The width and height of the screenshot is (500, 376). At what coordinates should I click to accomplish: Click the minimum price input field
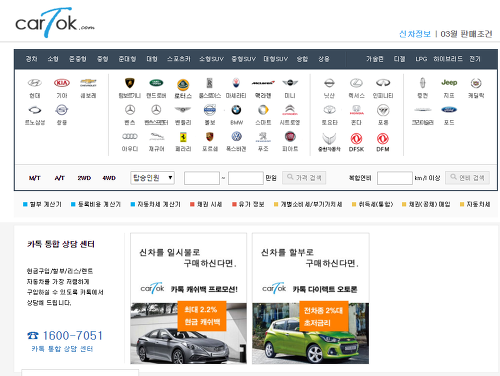(x=202, y=178)
